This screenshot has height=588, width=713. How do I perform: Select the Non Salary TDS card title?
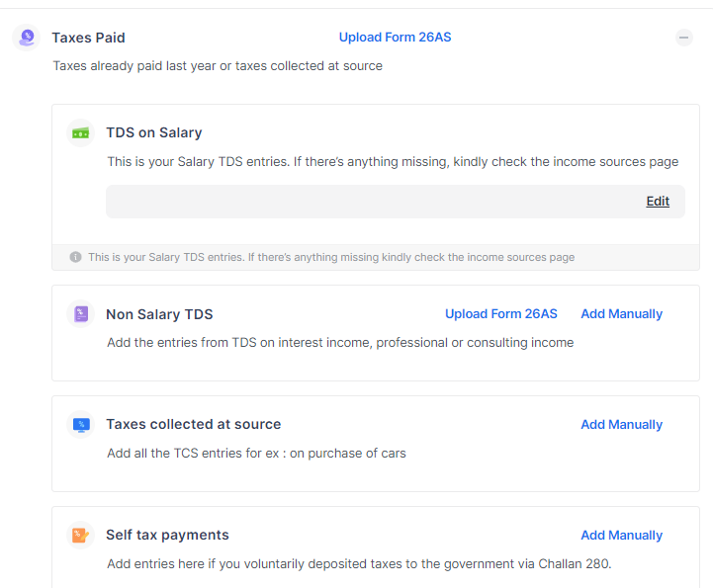click(x=159, y=314)
